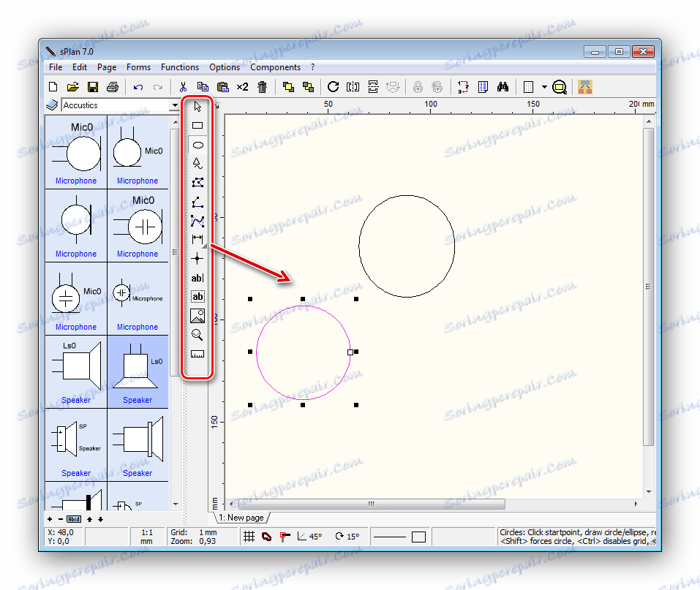Select the Insert image tool

pos(197,316)
